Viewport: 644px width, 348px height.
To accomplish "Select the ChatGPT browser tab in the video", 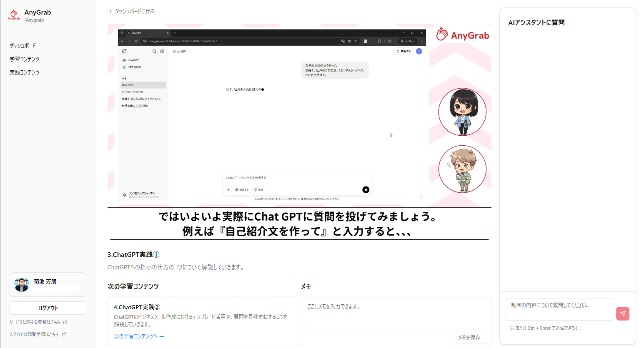I will (x=148, y=33).
